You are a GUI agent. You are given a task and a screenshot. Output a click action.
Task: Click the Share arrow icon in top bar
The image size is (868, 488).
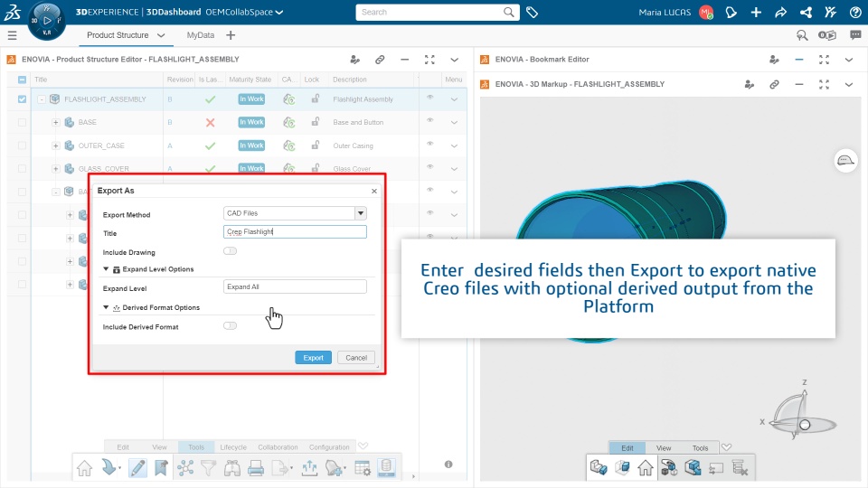pos(780,12)
